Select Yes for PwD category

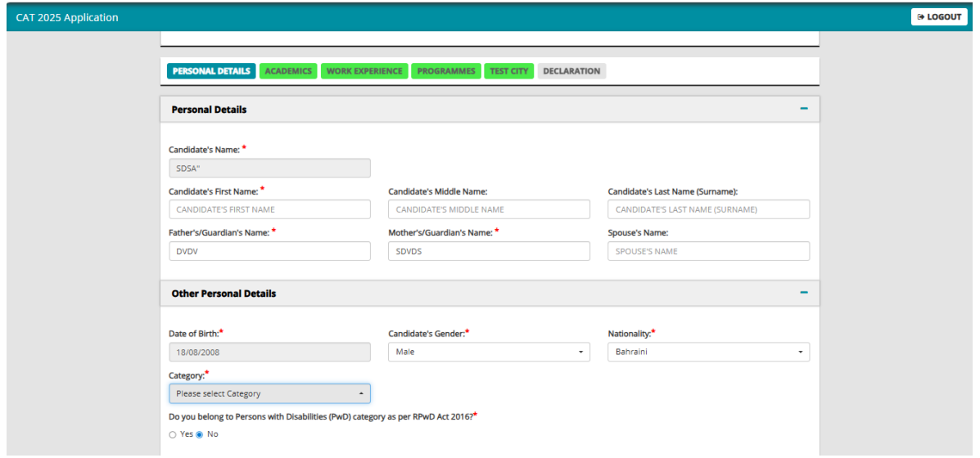click(x=173, y=435)
